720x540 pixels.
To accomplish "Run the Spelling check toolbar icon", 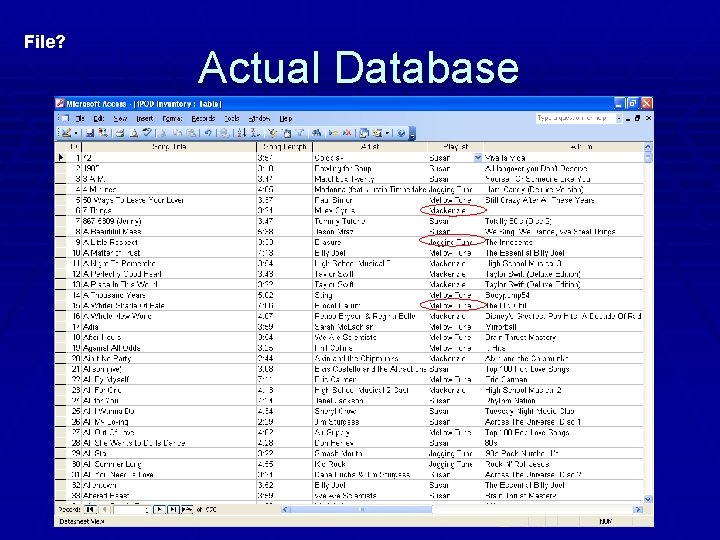I will pyautogui.click(x=147, y=133).
